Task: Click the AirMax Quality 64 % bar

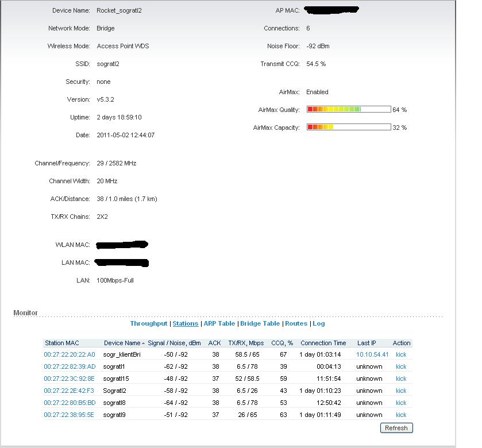Action: point(349,109)
